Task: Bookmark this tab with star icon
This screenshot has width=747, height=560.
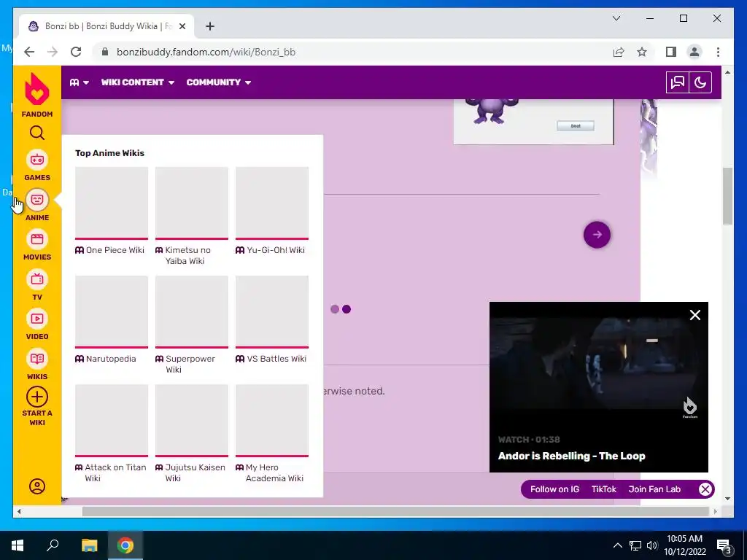Action: pyautogui.click(x=642, y=52)
